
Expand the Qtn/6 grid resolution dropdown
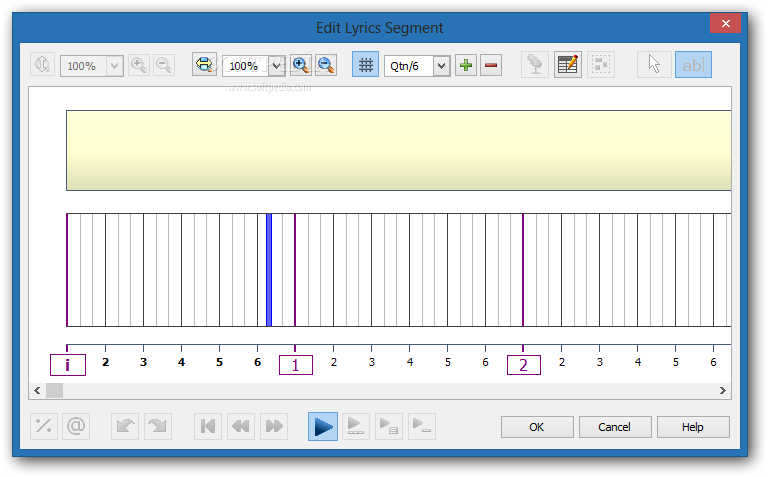click(x=441, y=66)
